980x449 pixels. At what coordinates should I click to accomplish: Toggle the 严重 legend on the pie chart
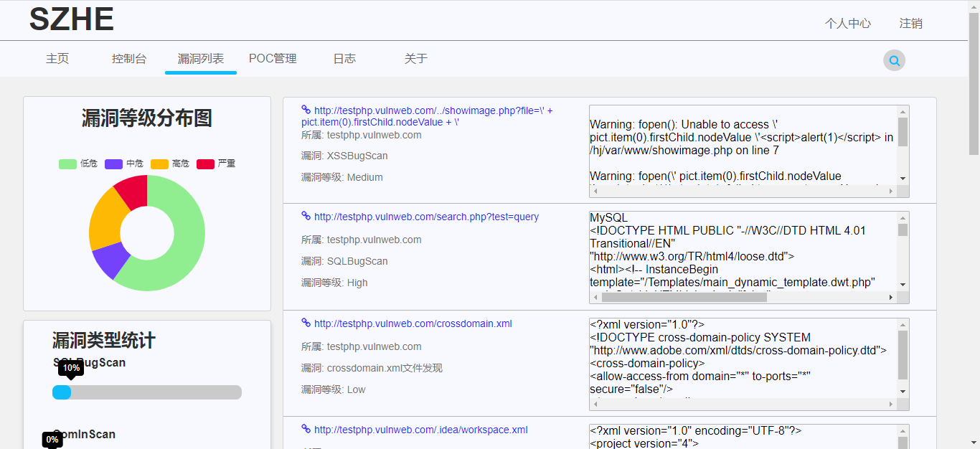tap(215, 163)
